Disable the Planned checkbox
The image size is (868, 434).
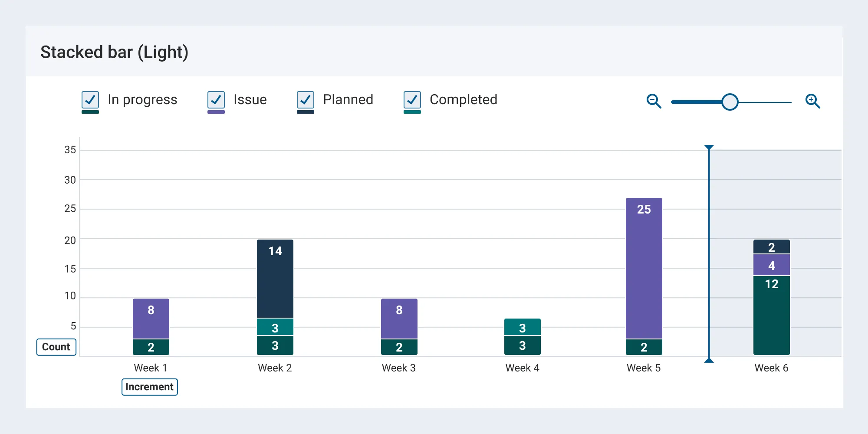(x=305, y=100)
